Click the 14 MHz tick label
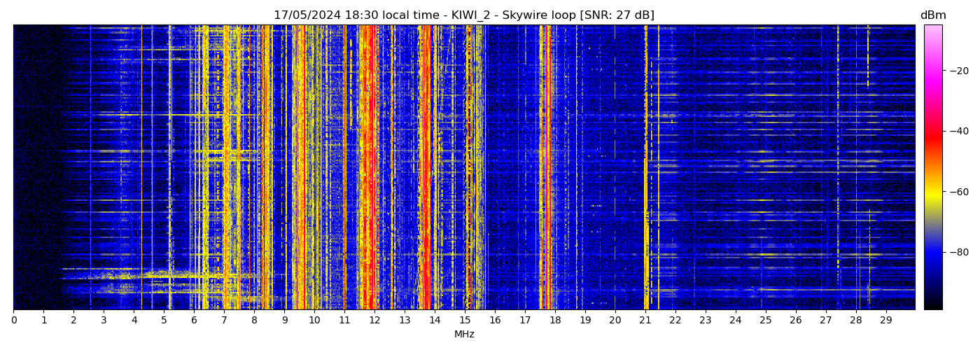Viewport: 980px width, 350px height. (435, 320)
